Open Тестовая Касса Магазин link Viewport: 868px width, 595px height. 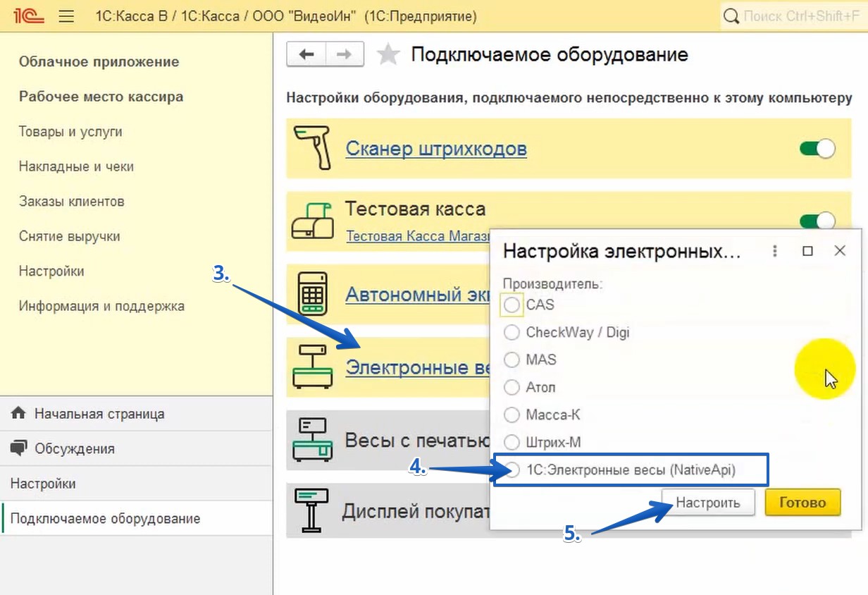[x=418, y=235]
